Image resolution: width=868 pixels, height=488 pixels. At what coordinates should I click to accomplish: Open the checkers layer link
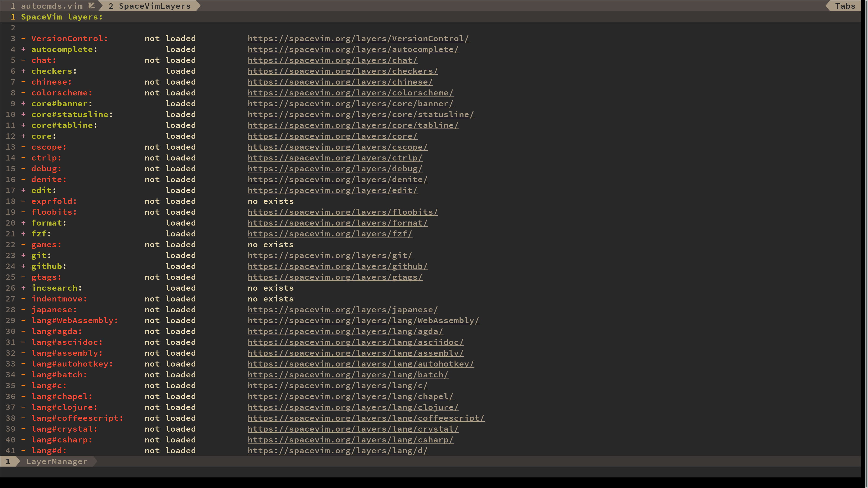[343, 71]
